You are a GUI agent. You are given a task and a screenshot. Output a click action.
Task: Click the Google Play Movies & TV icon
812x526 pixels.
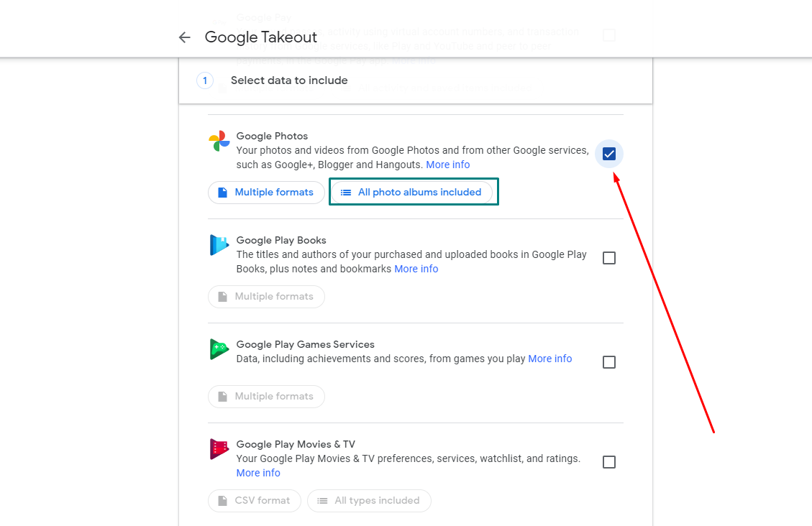(x=219, y=449)
